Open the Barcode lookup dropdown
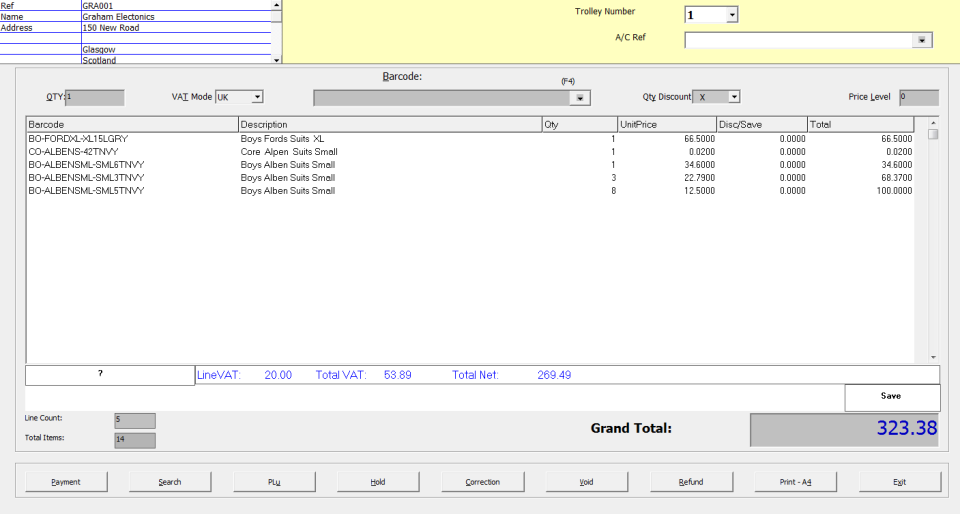Image resolution: width=960 pixels, height=514 pixels. [579, 98]
